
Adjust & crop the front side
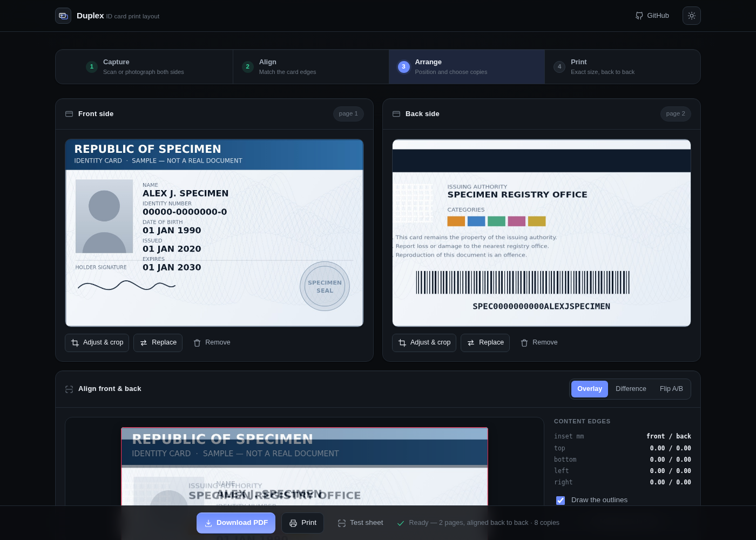97,343
